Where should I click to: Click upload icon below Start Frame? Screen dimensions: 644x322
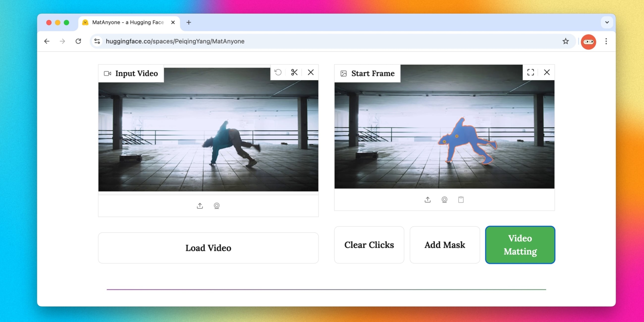click(x=428, y=200)
